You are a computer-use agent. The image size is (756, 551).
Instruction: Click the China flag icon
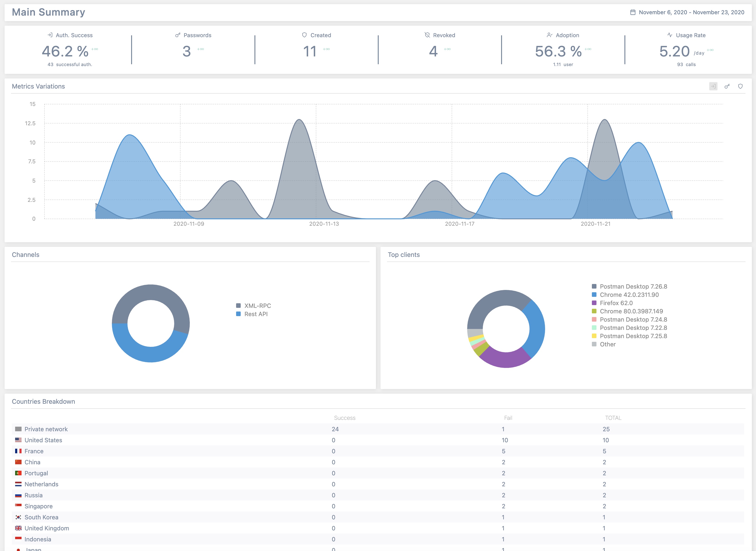18,462
